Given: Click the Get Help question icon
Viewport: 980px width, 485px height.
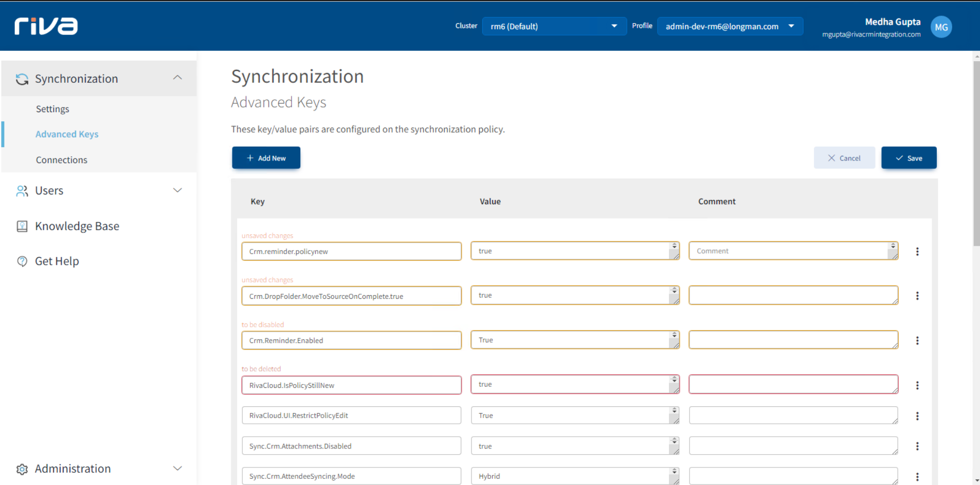Looking at the screenshot, I should (22, 261).
